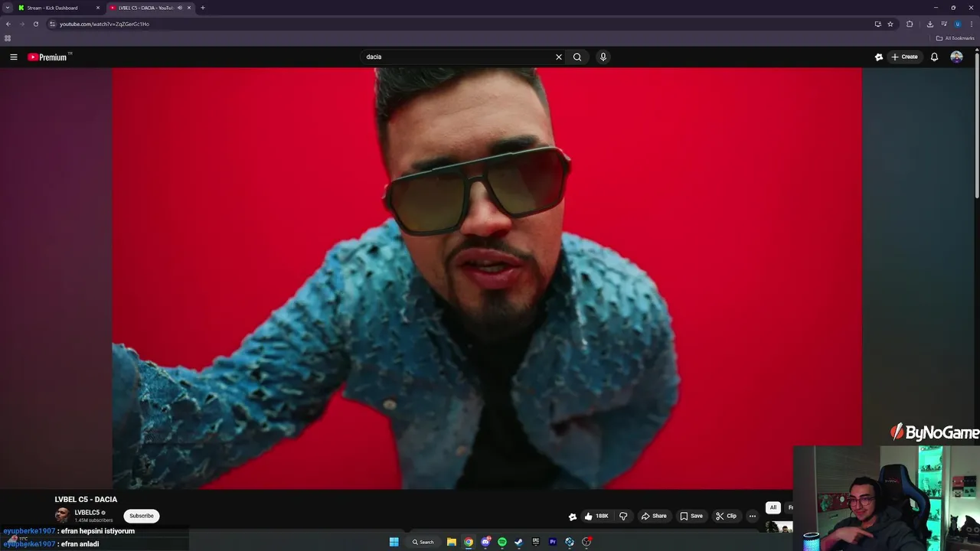Open more actions three-dot menu
980x551 pixels.
click(x=753, y=516)
